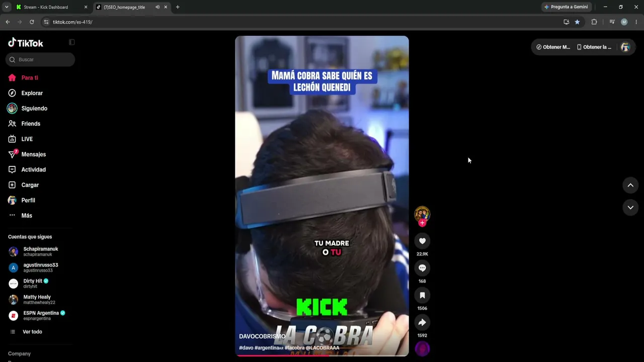Open the comments on the video
This screenshot has height=362, width=644.
pyautogui.click(x=422, y=268)
